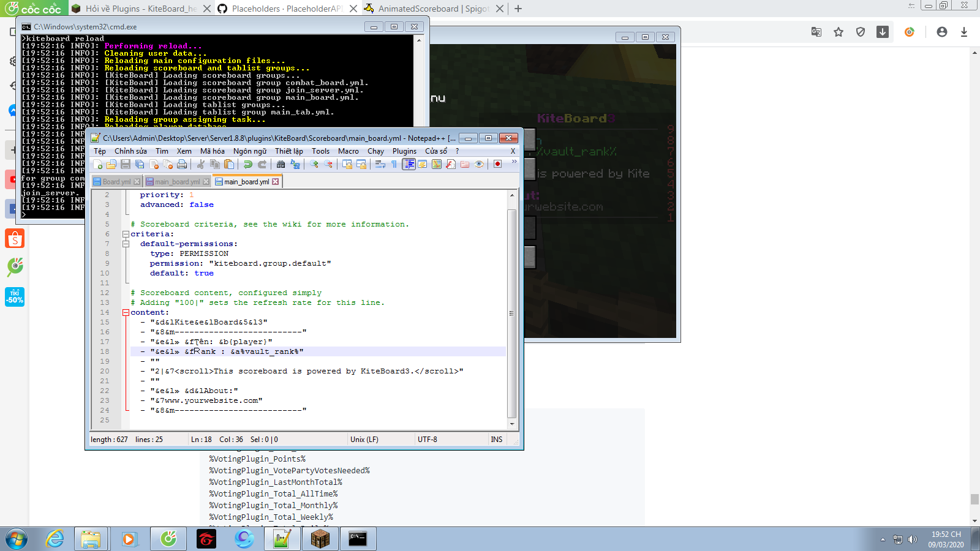Switch to the Board.yml tab

[x=116, y=182]
